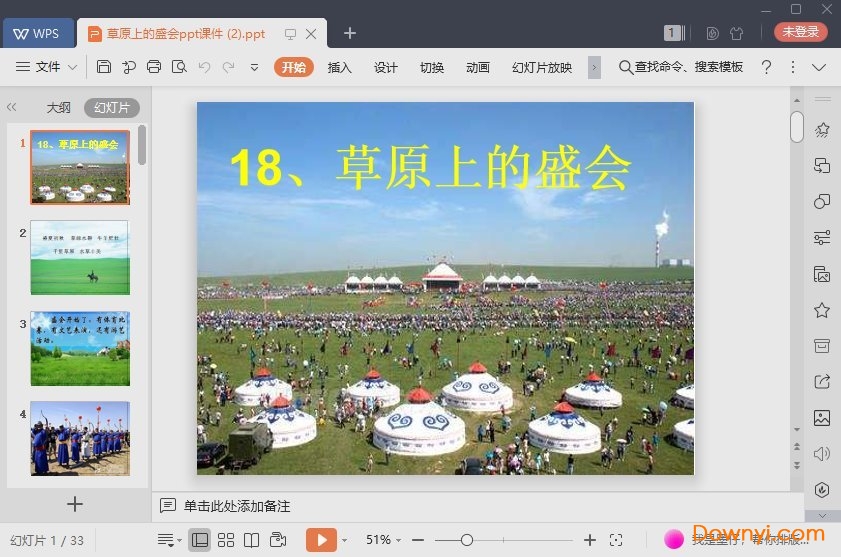Switch to normal view icon
Screen dimensions: 841x557
200,540
